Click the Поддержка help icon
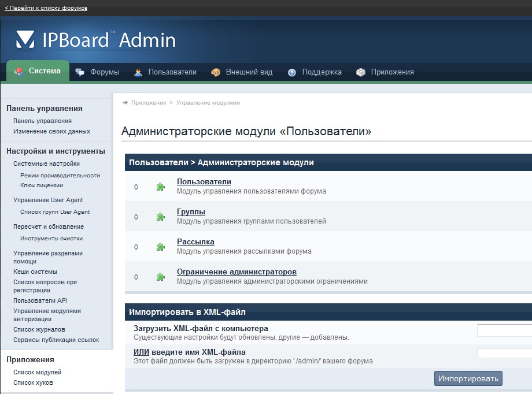The image size is (532, 394). (292, 72)
